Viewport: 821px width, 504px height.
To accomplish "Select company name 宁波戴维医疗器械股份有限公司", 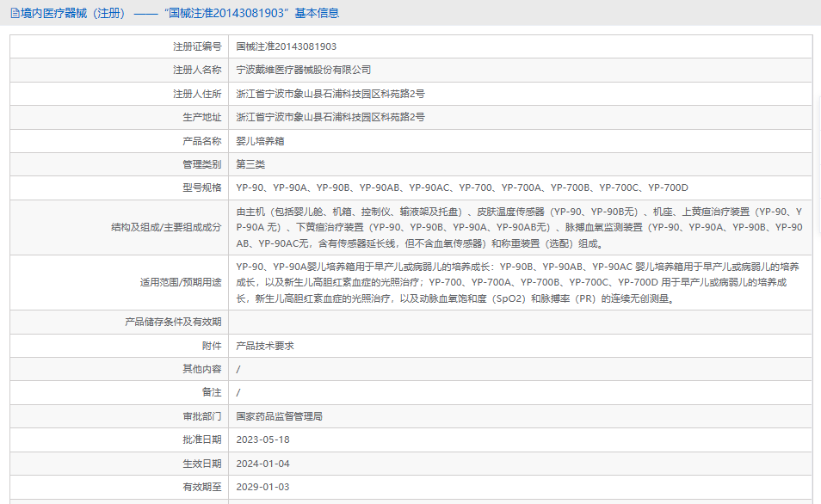I will (304, 71).
